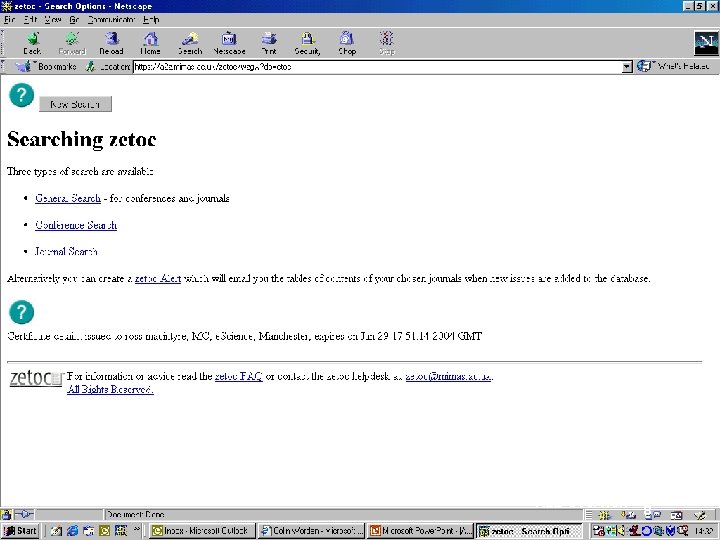Open Mailbox from the component bar
This screenshot has height=540, width=720.
(628, 515)
